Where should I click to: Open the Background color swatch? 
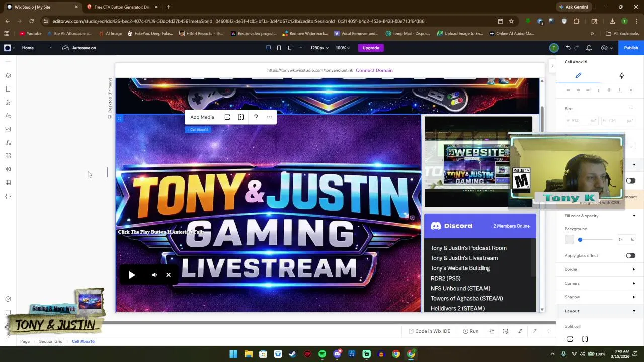569,240
